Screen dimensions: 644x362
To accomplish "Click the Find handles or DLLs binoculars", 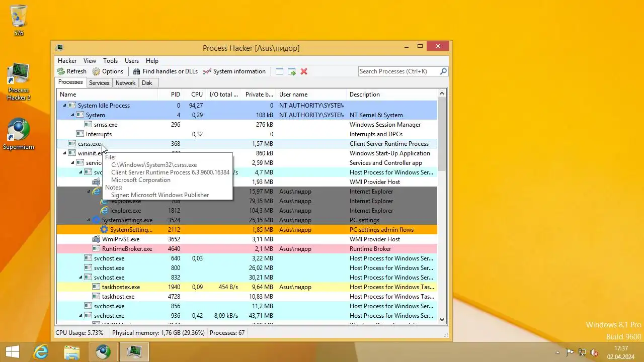I will pyautogui.click(x=136, y=71).
